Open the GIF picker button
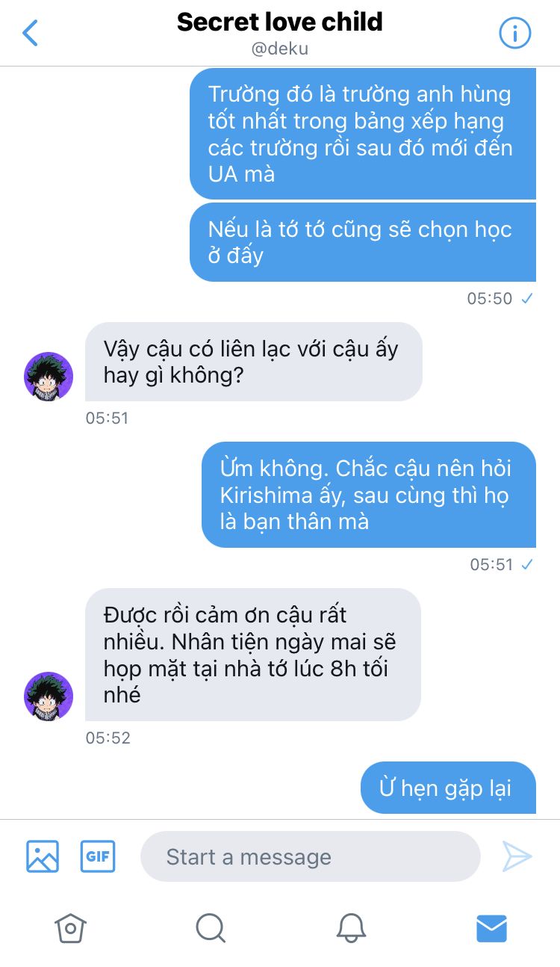 [x=98, y=856]
